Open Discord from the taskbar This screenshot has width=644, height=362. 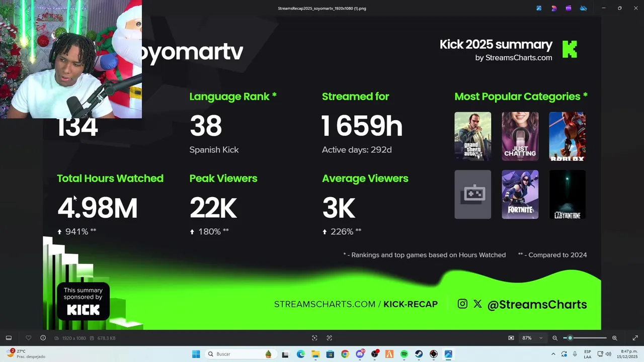tap(360, 354)
